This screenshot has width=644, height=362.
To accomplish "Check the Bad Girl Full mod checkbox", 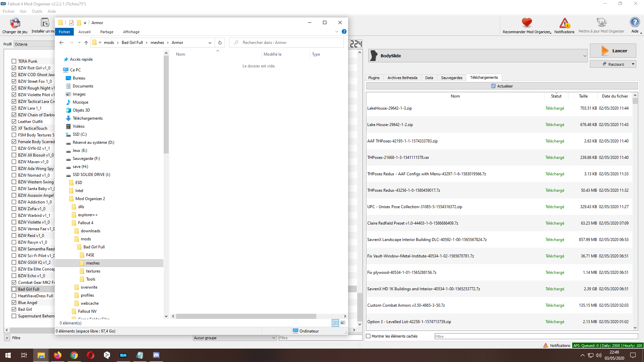I will [14, 289].
